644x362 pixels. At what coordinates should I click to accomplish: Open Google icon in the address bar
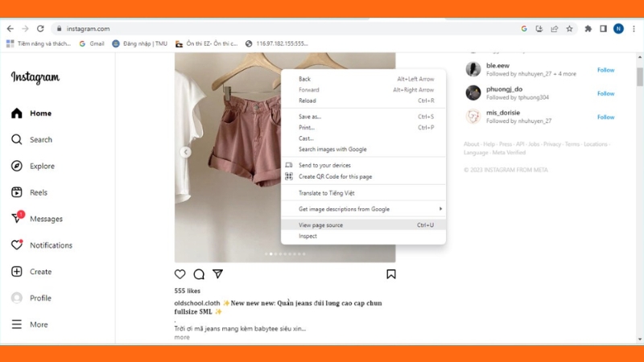coord(524,29)
